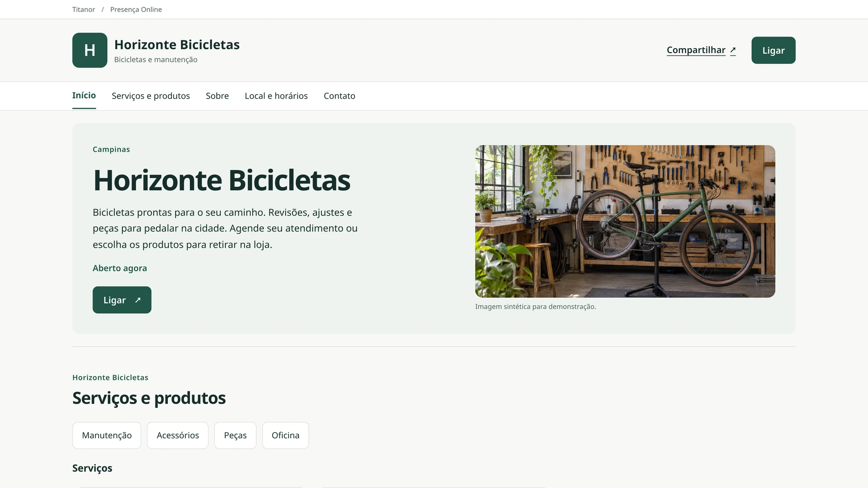Switch to Serviços e produtos tab
Viewport: 868px width, 488px height.
pyautogui.click(x=151, y=96)
